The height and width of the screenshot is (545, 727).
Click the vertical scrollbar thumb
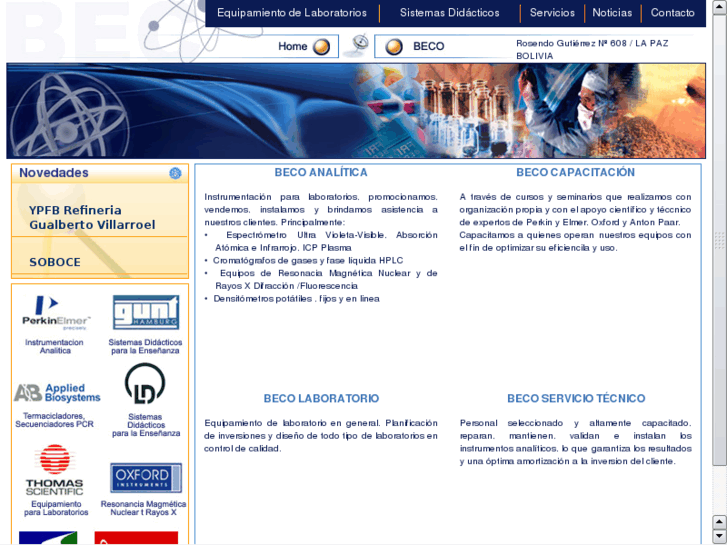[x=719, y=239]
